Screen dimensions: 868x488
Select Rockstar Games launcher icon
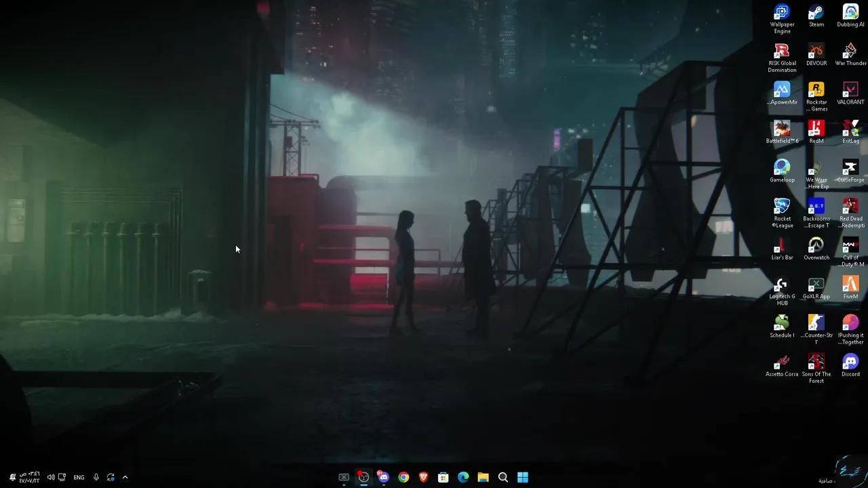(x=816, y=97)
